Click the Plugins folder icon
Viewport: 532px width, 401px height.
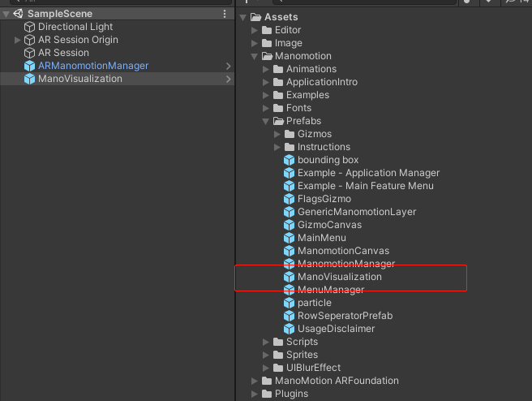point(267,394)
